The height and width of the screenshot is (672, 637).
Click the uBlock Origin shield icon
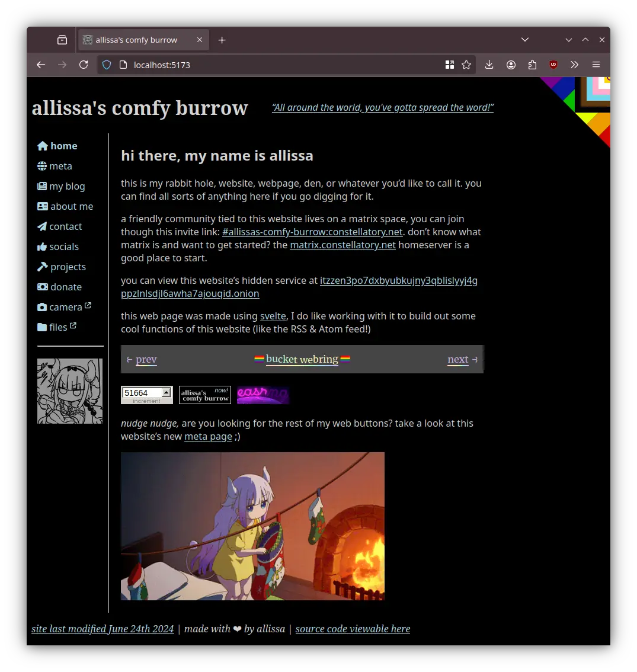pyautogui.click(x=553, y=65)
